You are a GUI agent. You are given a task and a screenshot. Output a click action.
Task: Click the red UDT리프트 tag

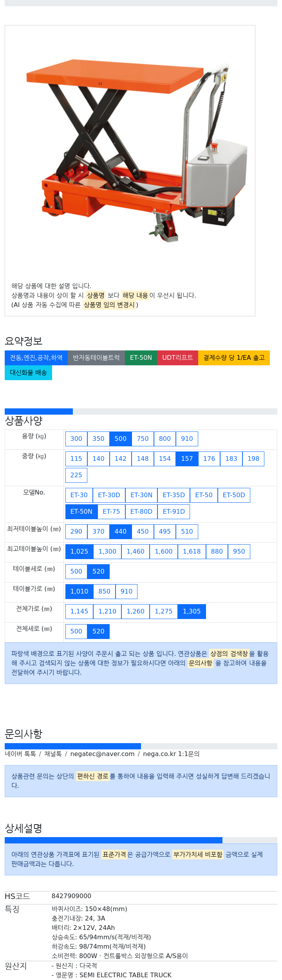click(x=177, y=358)
